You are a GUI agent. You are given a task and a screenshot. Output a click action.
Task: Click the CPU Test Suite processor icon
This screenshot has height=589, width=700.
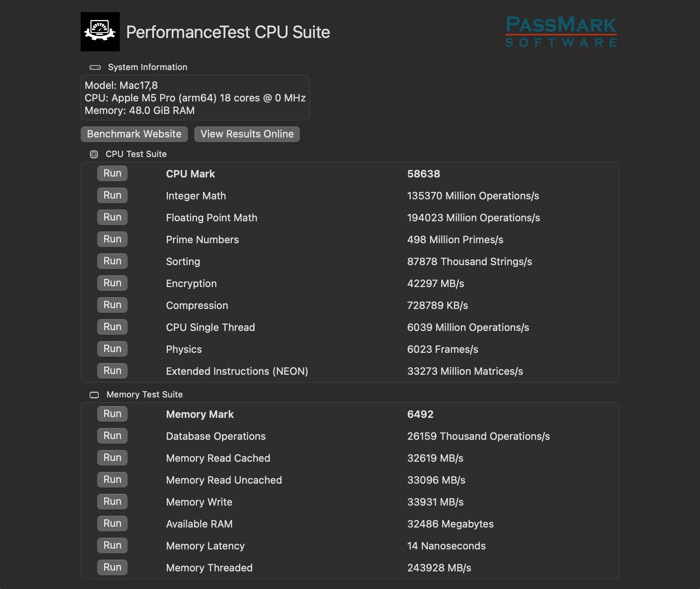click(94, 154)
